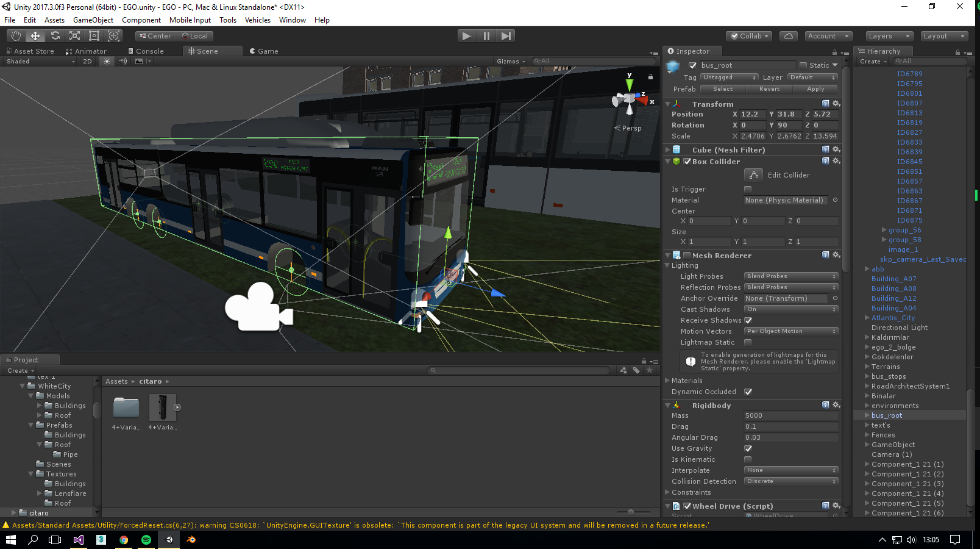Open the Layers dropdown in toolbar
980x549 pixels.
pyautogui.click(x=889, y=36)
